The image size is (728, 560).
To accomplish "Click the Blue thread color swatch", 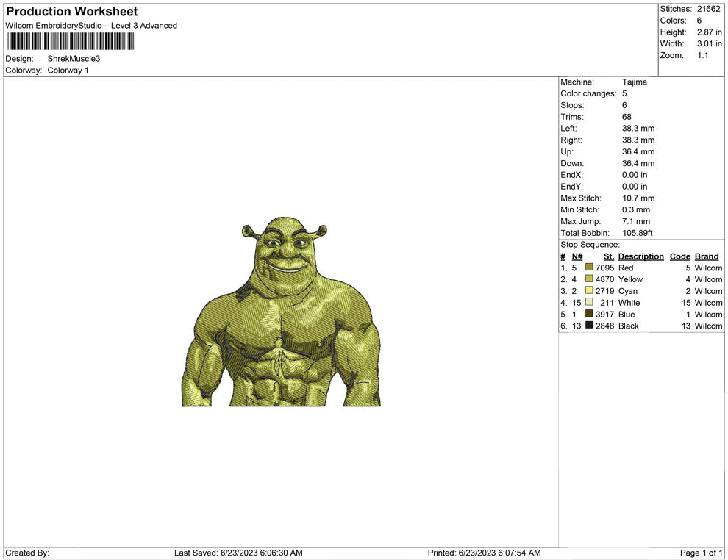I will click(589, 313).
